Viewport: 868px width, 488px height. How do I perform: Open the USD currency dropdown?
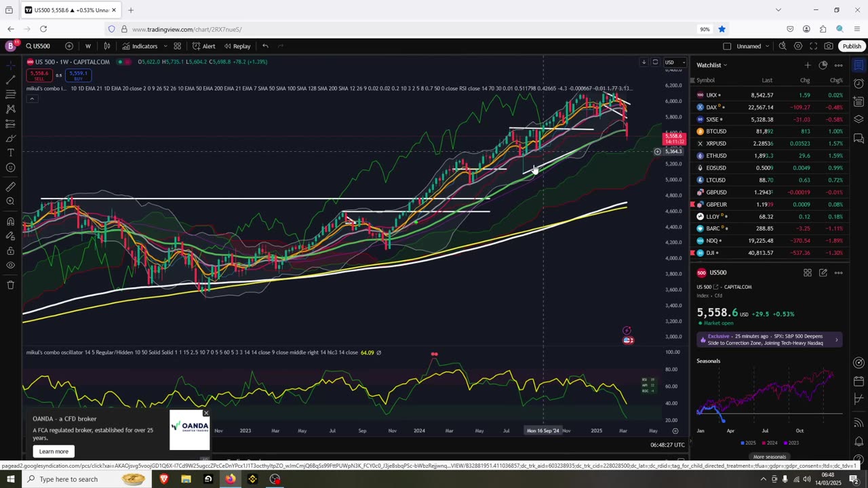click(x=674, y=62)
